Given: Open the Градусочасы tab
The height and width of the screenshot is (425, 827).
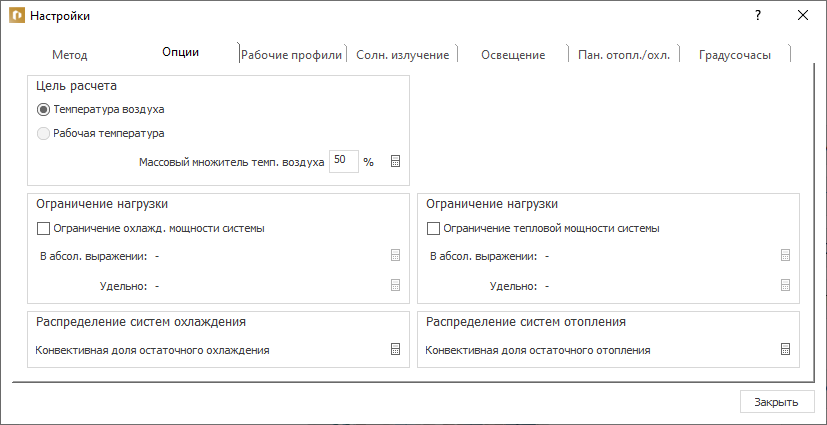Looking at the screenshot, I should [x=735, y=55].
